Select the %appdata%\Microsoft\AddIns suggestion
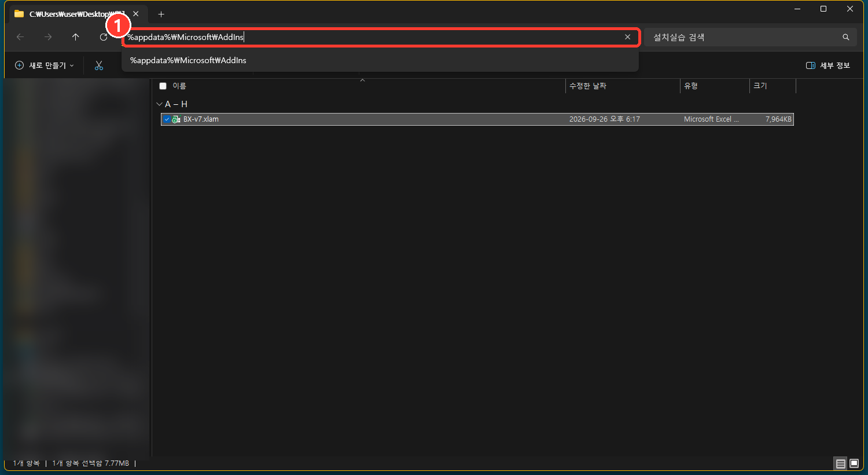The width and height of the screenshot is (868, 475). tap(380, 60)
